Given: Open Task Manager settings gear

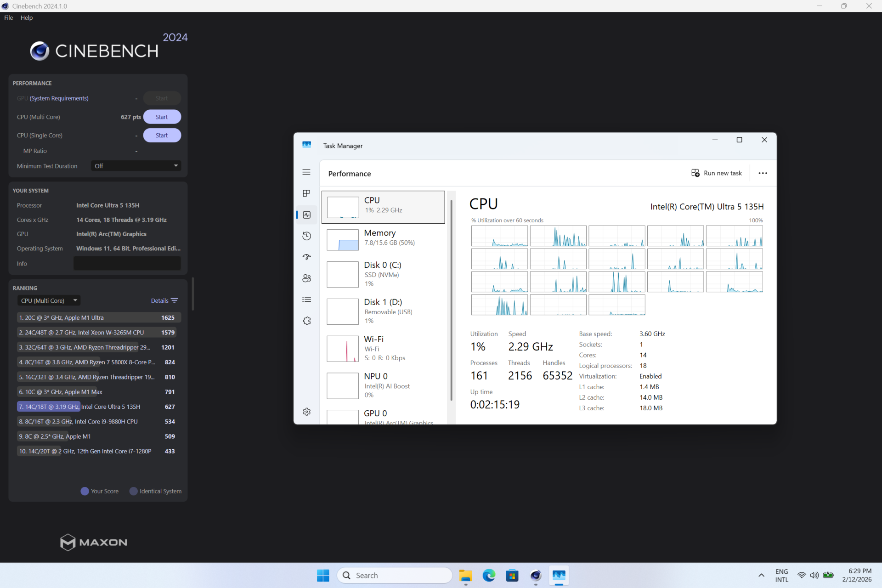Looking at the screenshot, I should 307,412.
